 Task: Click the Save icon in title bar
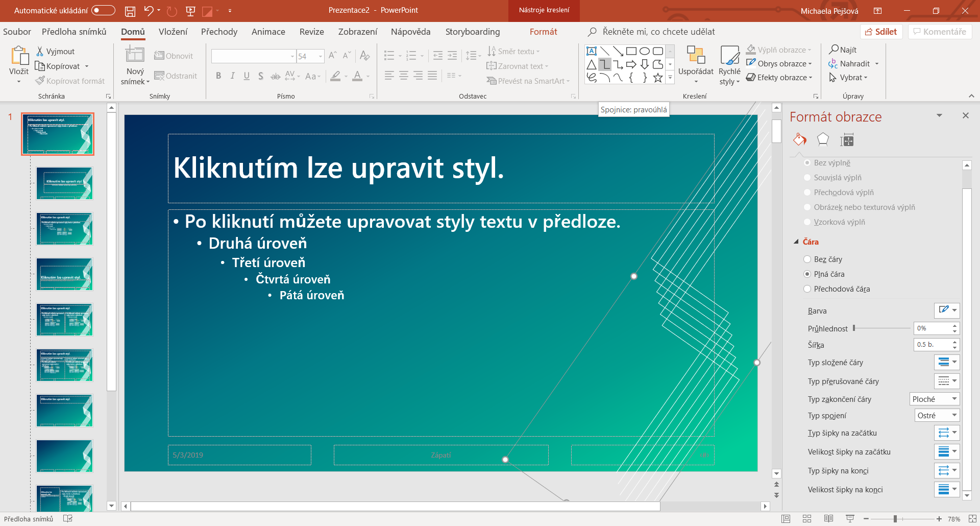tap(130, 11)
